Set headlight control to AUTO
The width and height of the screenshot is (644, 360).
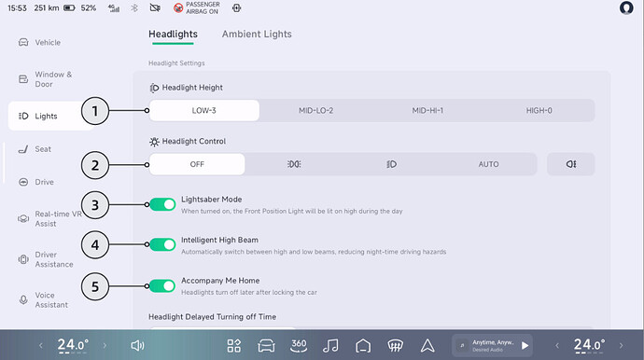[x=488, y=164]
